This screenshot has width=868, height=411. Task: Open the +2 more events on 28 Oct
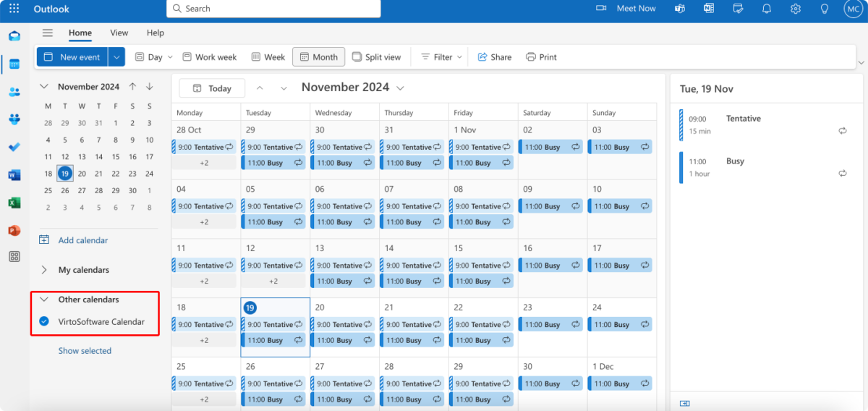(x=204, y=163)
